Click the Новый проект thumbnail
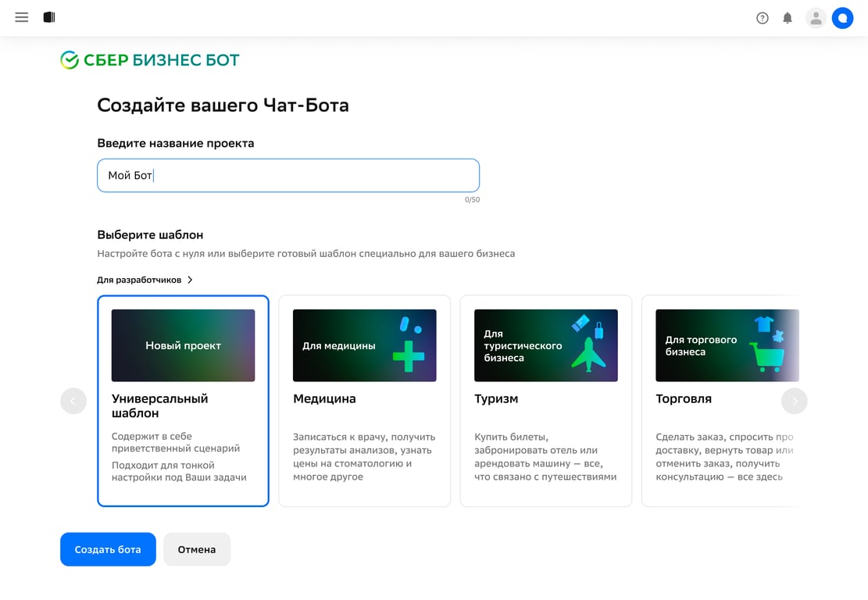The image size is (868, 600). pyautogui.click(x=184, y=345)
